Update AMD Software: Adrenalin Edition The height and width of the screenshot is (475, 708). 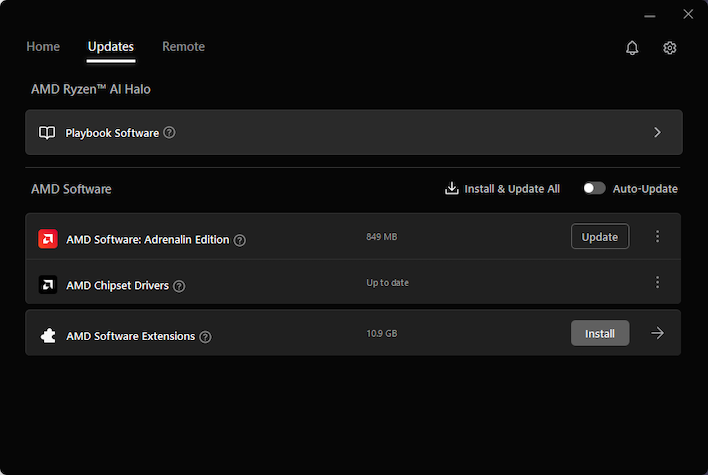(x=600, y=236)
